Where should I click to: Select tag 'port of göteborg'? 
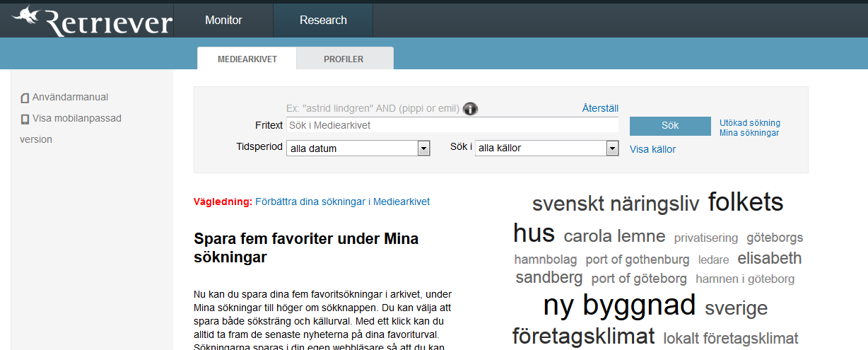point(639,279)
